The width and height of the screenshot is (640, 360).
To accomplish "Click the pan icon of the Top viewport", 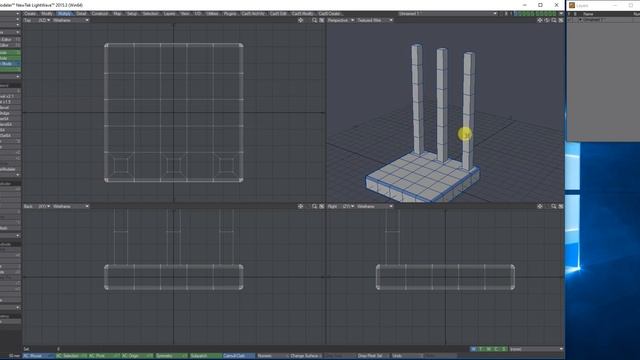I will pyautogui.click(x=300, y=20).
